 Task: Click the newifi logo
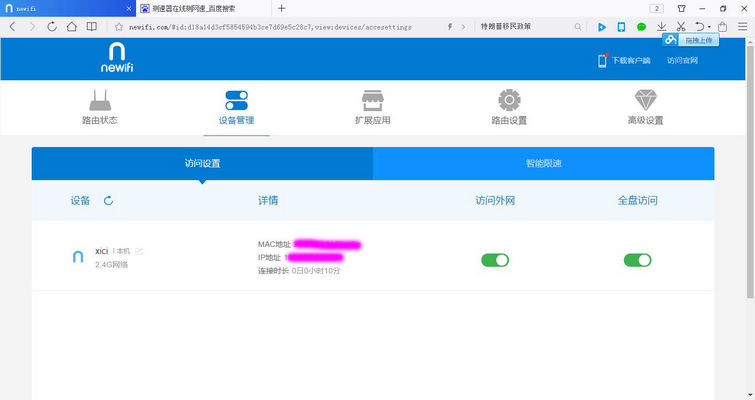[117, 57]
